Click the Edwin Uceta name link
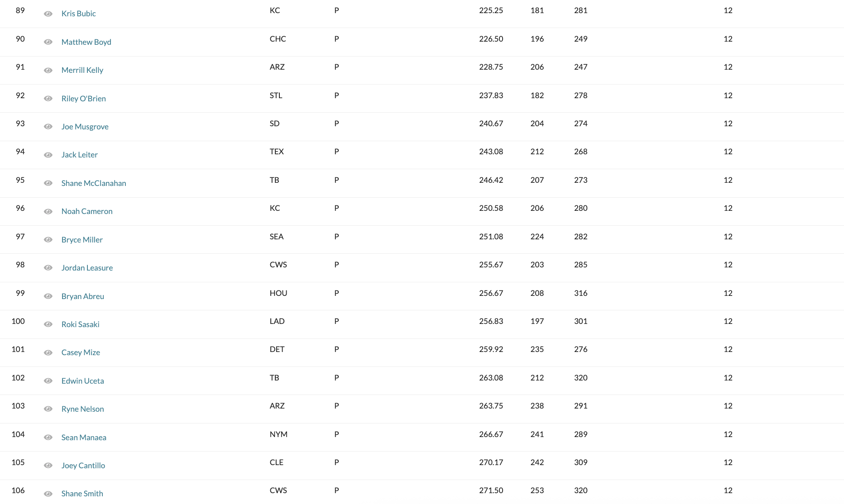Screen dimensions: 844x504 click(x=82, y=381)
